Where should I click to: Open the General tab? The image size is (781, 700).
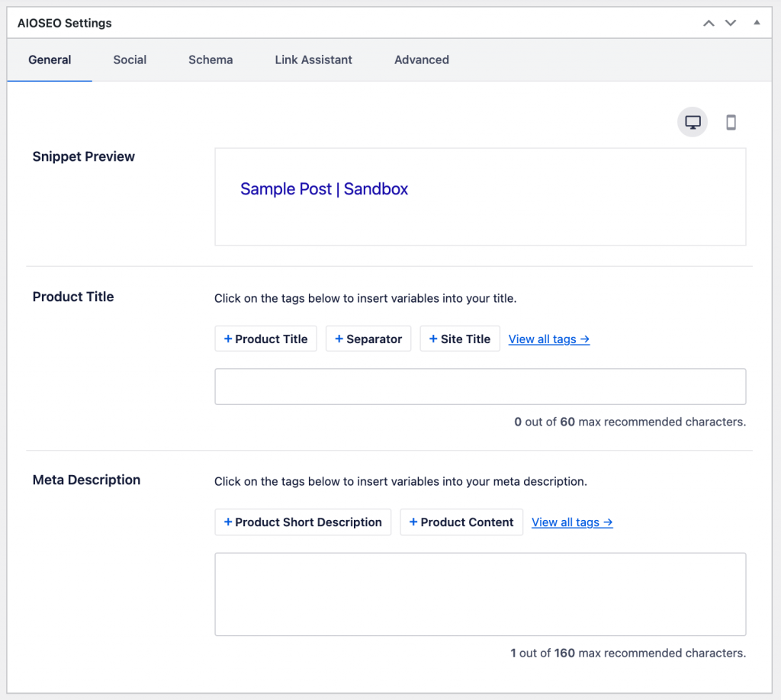(50, 59)
